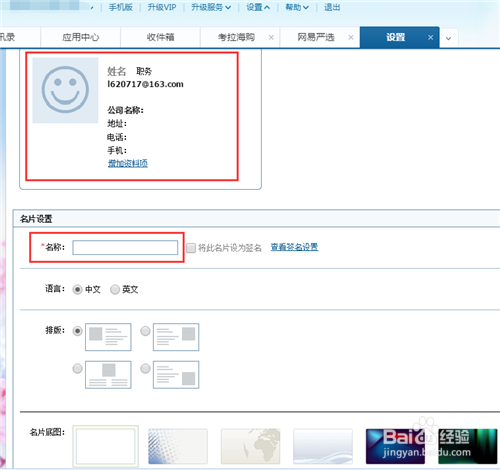The height and width of the screenshot is (470, 500).
Task: Select 中文 language radio button
Action: [77, 289]
